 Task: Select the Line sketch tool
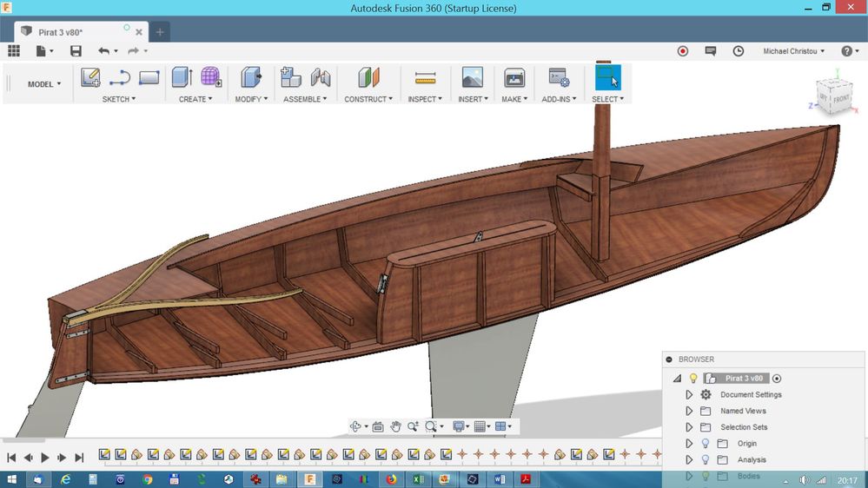click(x=120, y=77)
